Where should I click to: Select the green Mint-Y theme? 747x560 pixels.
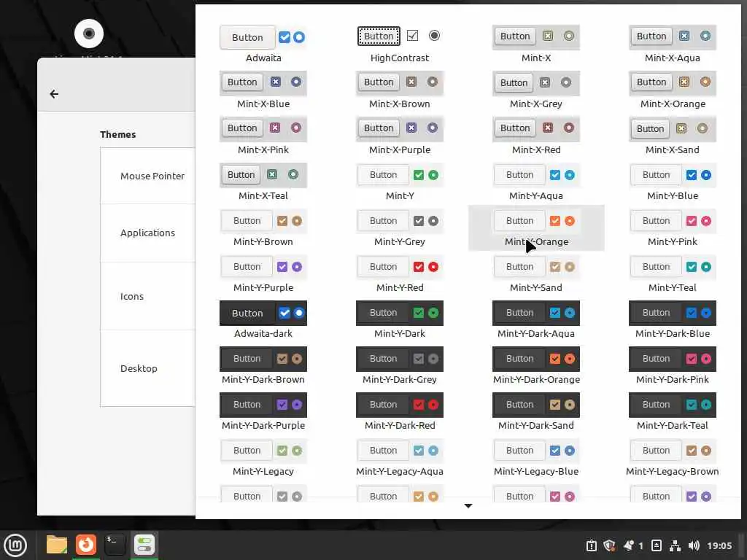pos(400,182)
